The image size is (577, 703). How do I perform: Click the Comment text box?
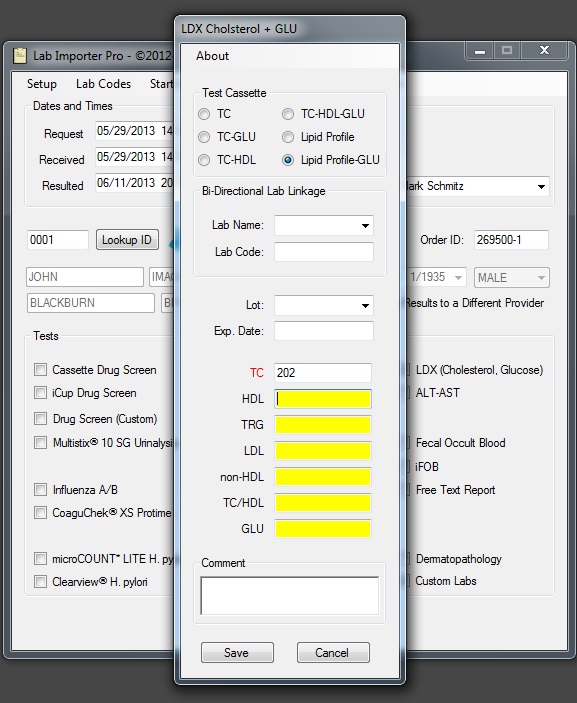(x=290, y=595)
